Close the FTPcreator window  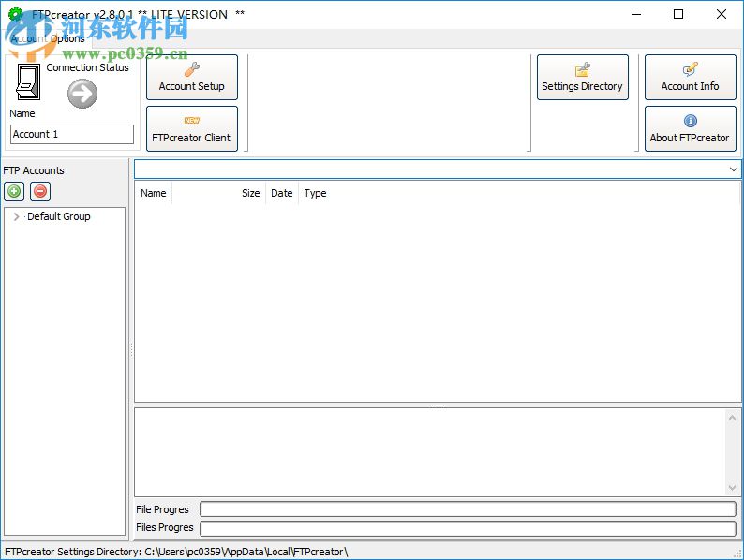click(722, 14)
